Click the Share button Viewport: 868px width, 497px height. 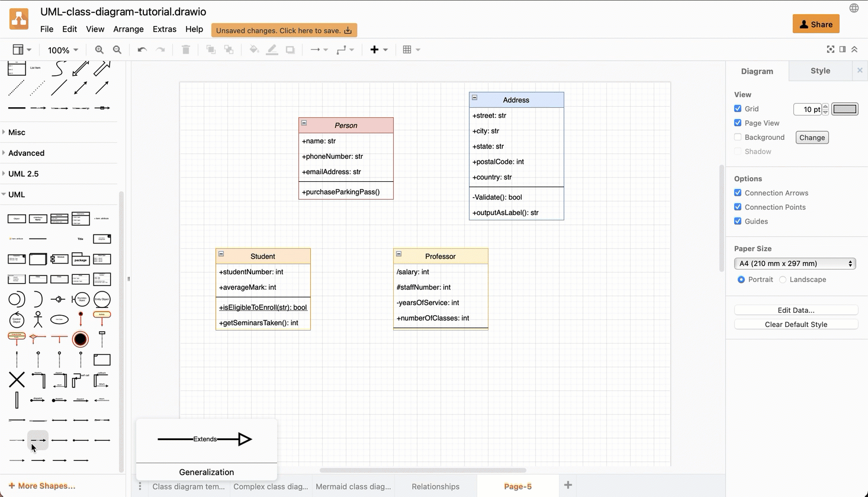(815, 24)
